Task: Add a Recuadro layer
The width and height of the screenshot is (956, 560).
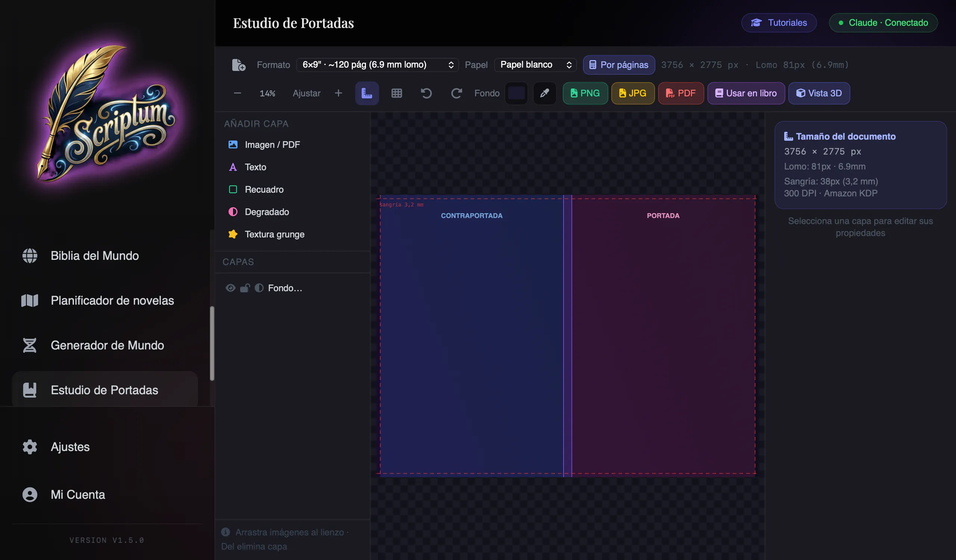Action: [292, 189]
